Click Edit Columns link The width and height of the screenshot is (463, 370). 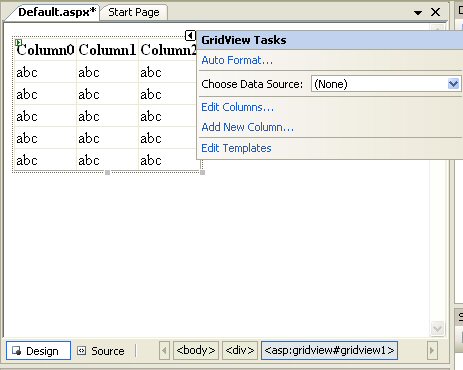[238, 107]
